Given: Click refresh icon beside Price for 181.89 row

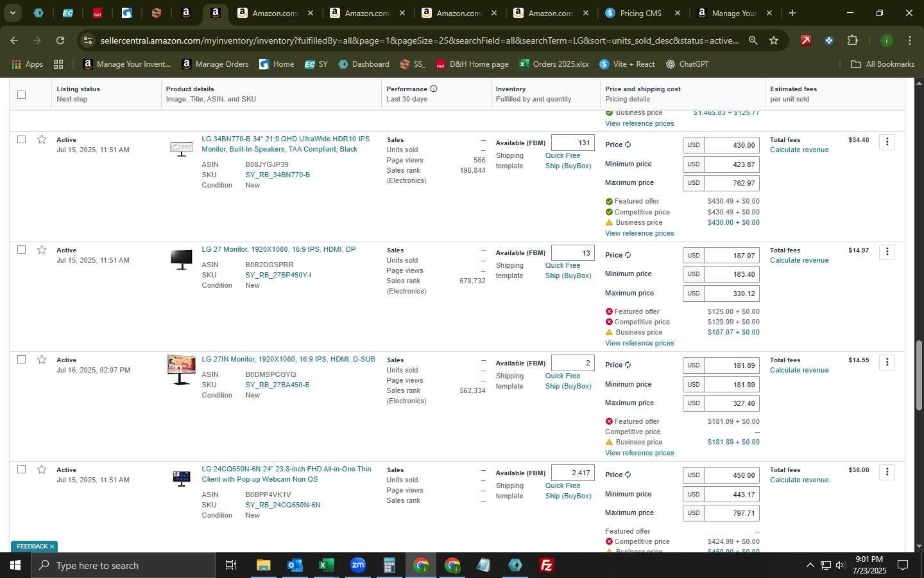Looking at the screenshot, I should (x=628, y=365).
